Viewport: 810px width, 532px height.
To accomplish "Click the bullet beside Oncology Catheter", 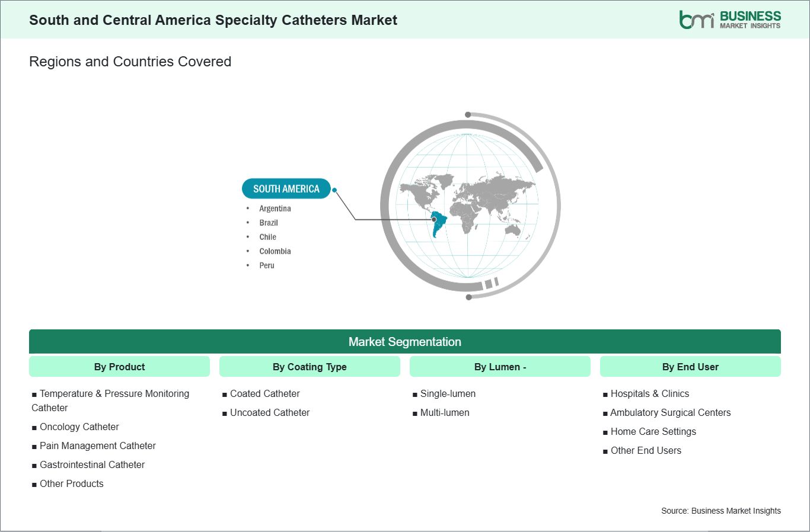I will point(34,427).
